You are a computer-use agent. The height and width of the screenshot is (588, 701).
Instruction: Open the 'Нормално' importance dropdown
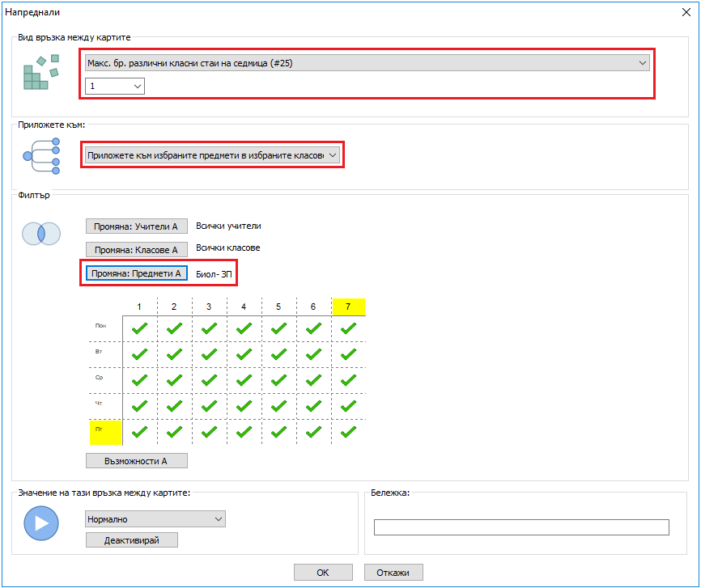(x=155, y=519)
